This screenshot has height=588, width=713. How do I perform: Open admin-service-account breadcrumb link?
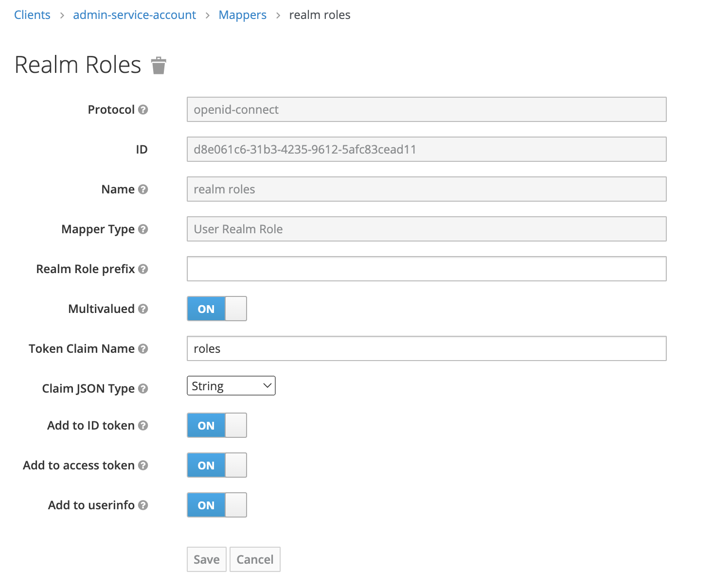[x=134, y=15]
